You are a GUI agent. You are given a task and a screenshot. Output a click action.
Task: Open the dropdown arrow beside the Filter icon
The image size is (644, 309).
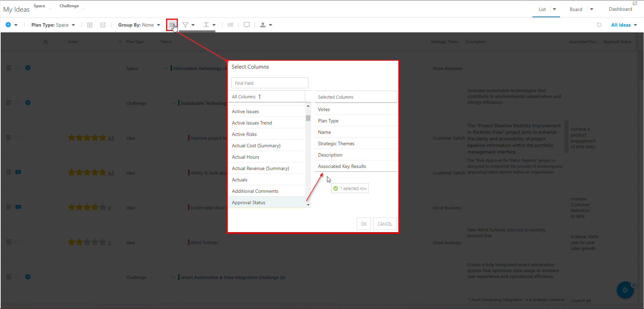click(193, 25)
